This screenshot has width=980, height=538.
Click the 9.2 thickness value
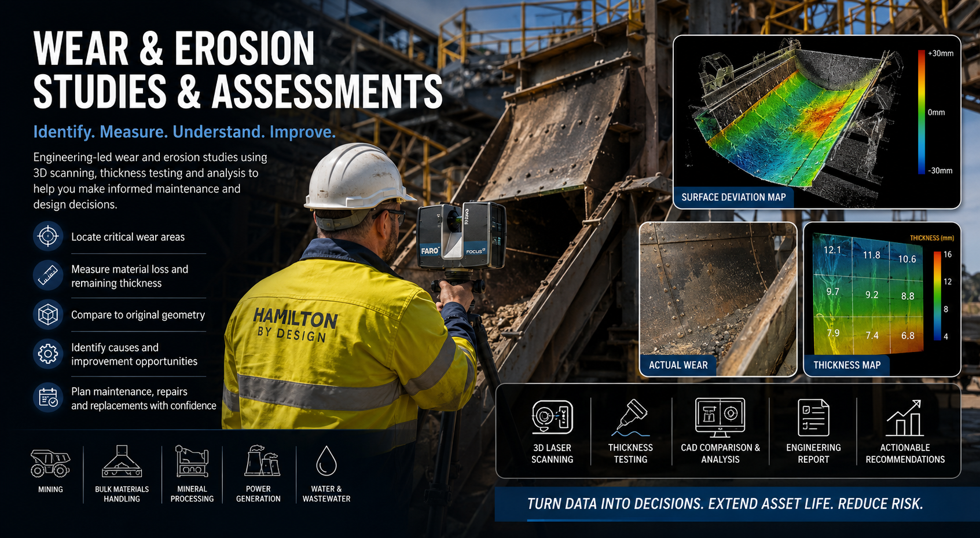pyautogui.click(x=872, y=295)
